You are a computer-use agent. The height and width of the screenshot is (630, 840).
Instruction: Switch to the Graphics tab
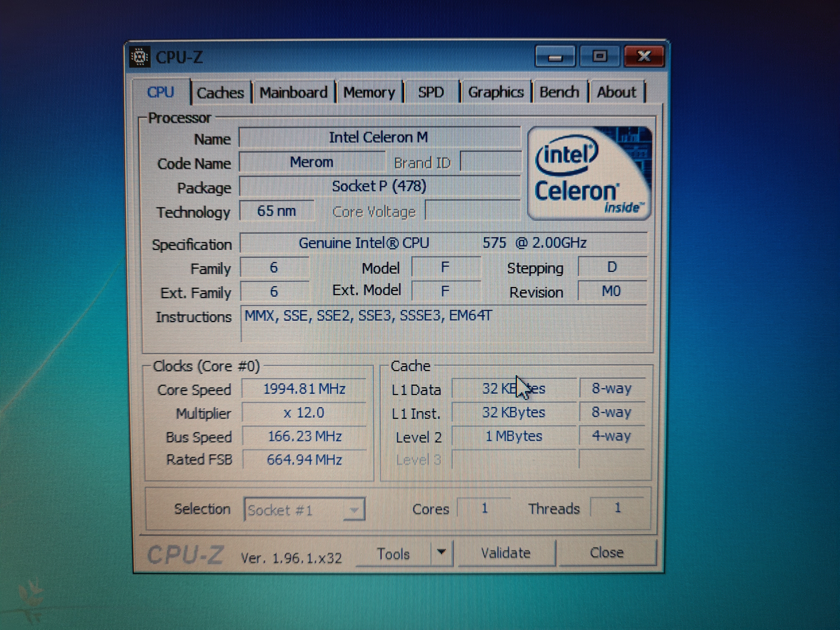[x=496, y=92]
